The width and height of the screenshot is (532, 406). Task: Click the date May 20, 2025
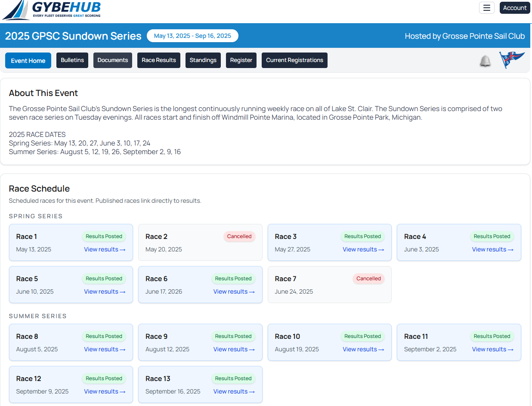click(x=164, y=249)
